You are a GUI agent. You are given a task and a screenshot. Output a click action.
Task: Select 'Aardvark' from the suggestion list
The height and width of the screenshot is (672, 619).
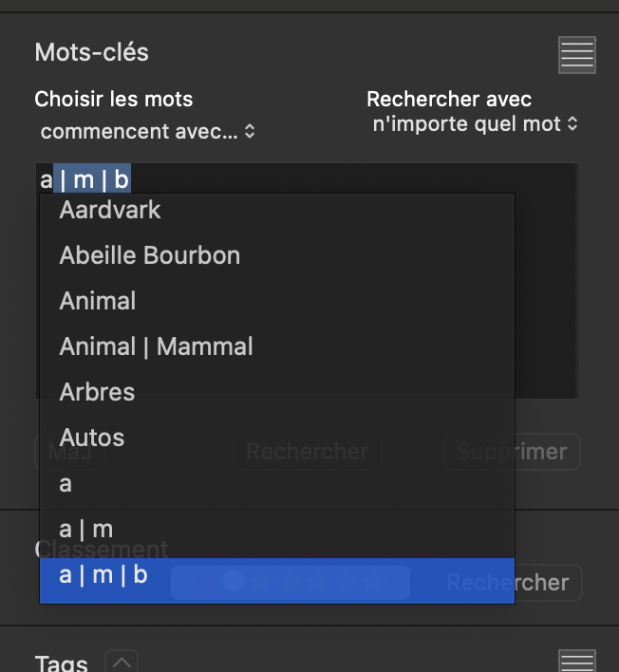[110, 210]
